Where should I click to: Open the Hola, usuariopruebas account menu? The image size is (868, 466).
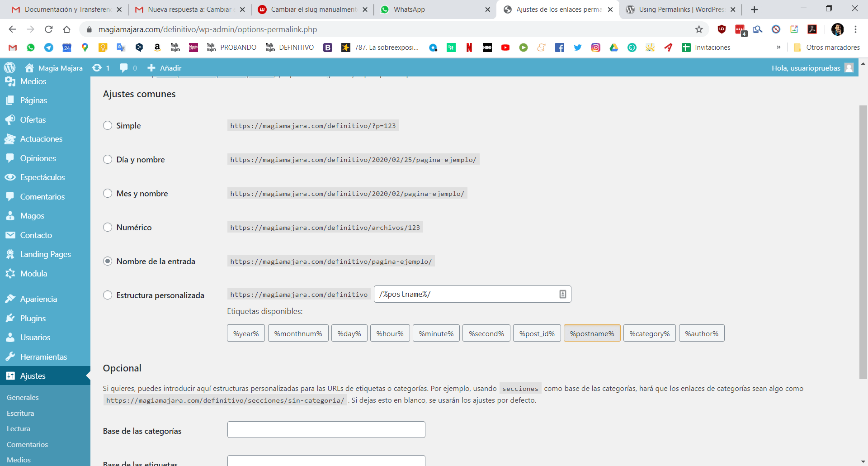[812, 68]
